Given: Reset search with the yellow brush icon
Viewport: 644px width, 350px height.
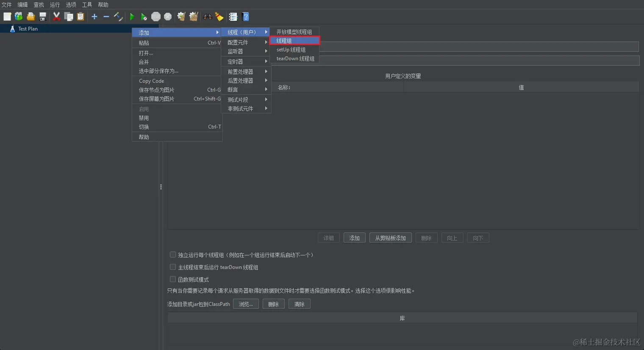Looking at the screenshot, I should (x=219, y=17).
